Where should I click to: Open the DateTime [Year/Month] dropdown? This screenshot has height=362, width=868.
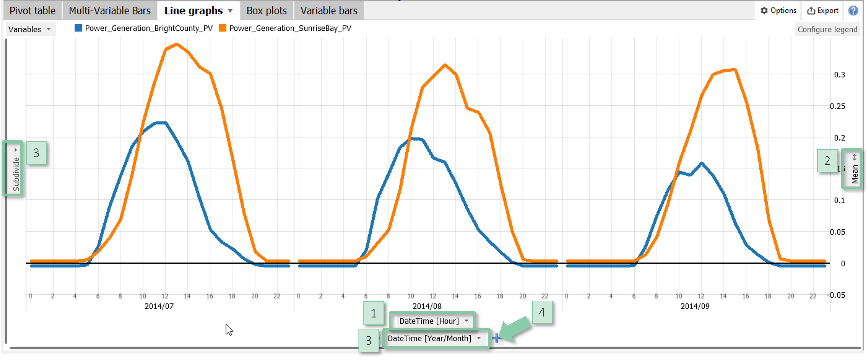click(x=434, y=338)
